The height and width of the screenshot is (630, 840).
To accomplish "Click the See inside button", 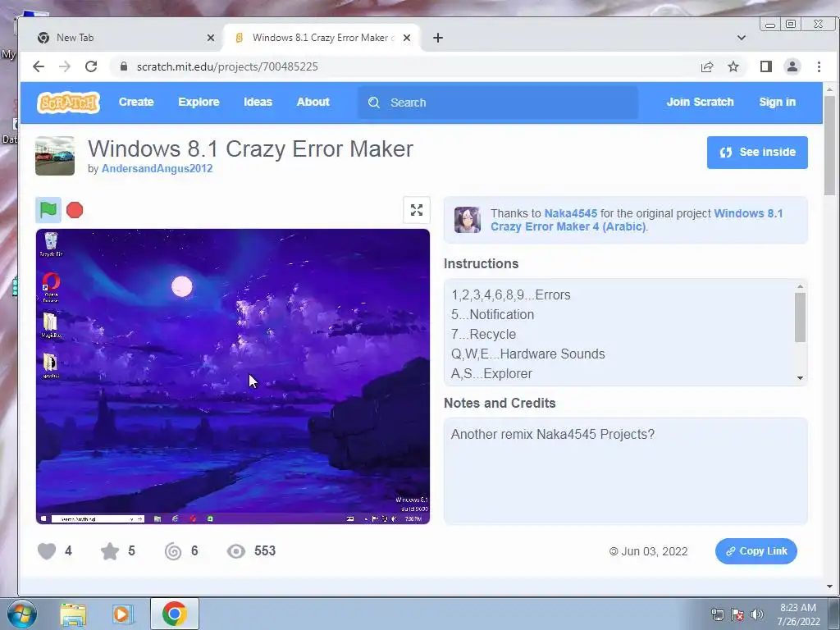I will 757,152.
